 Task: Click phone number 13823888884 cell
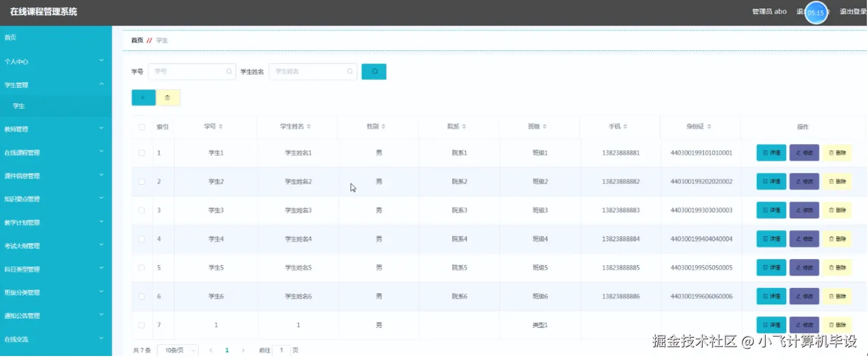pos(620,239)
